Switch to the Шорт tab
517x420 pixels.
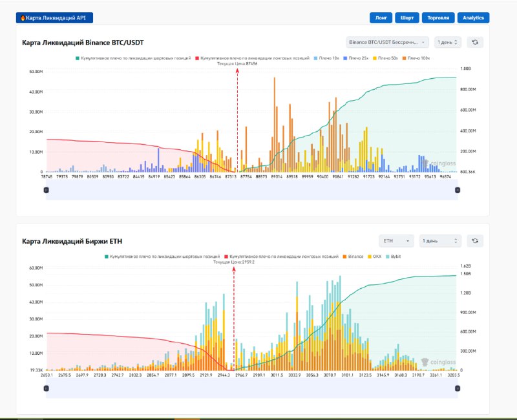pos(408,17)
